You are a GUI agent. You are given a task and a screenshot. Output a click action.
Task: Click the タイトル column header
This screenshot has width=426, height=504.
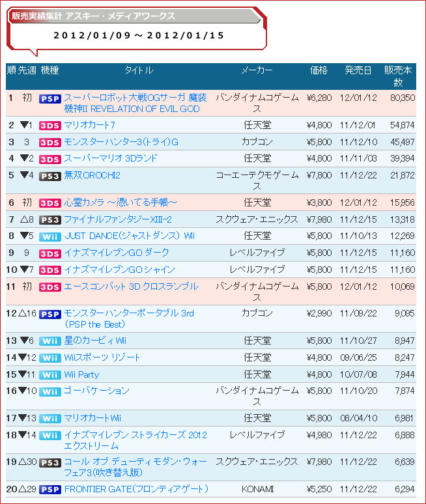click(x=139, y=70)
